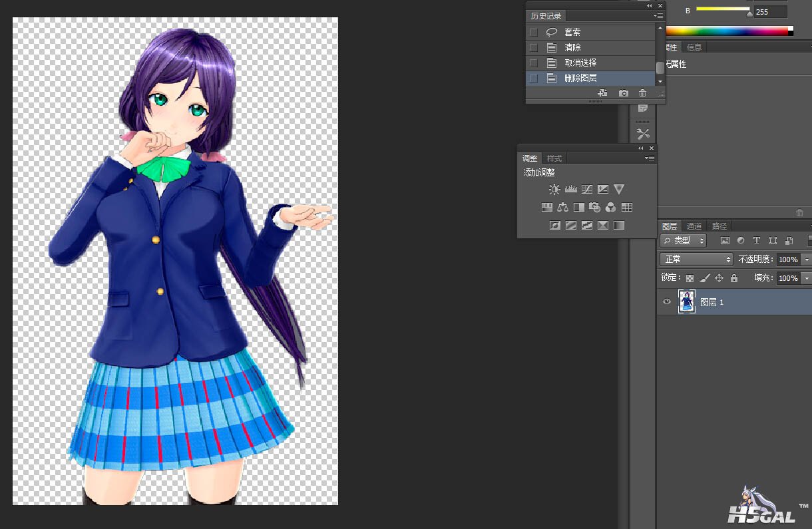Image resolution: width=812 pixels, height=529 pixels.
Task: Select the 删除图层 history state
Action: click(591, 78)
